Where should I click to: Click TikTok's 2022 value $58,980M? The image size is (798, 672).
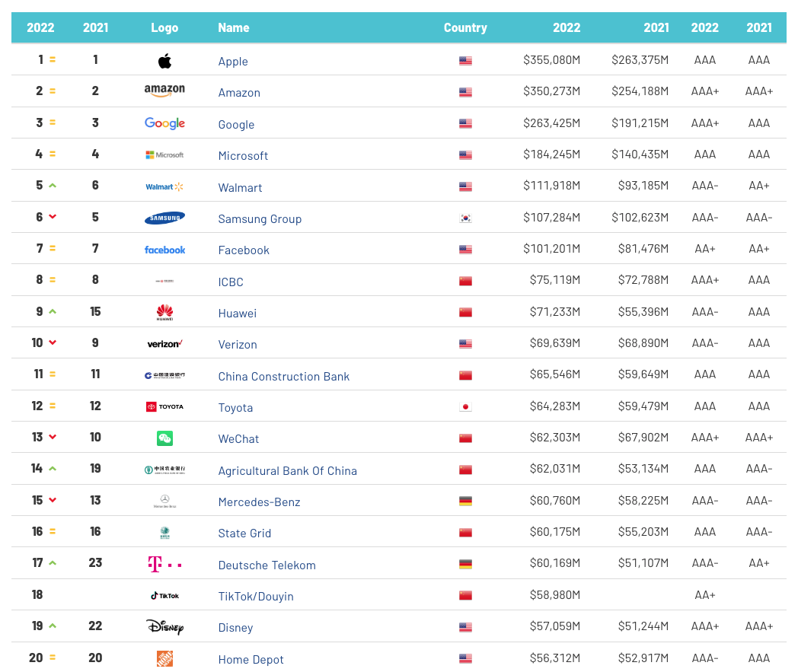(x=555, y=594)
